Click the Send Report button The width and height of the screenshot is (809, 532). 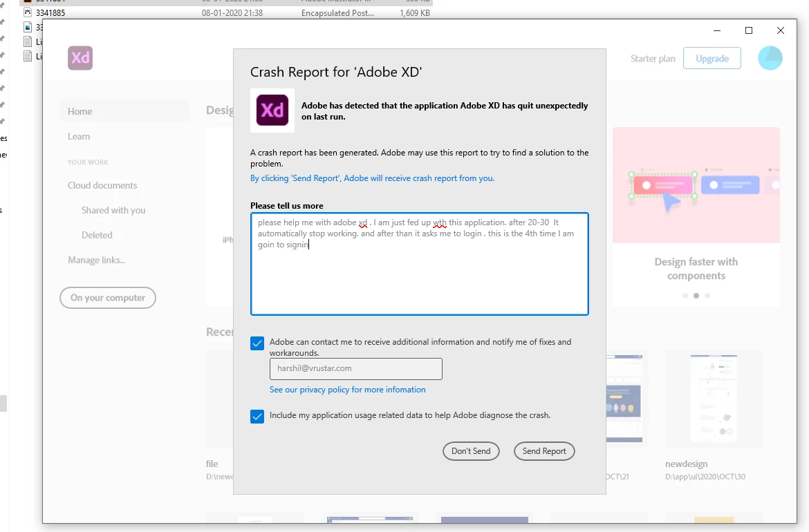pyautogui.click(x=544, y=451)
